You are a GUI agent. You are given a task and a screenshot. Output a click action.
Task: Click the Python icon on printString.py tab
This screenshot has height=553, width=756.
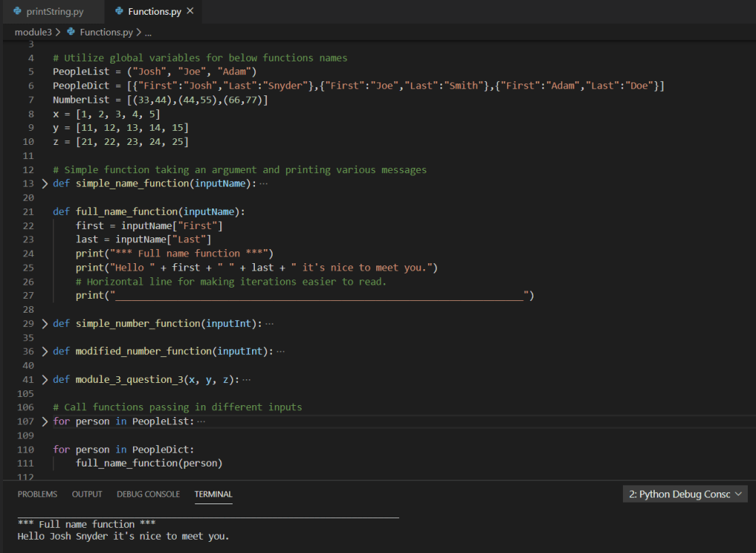point(18,12)
